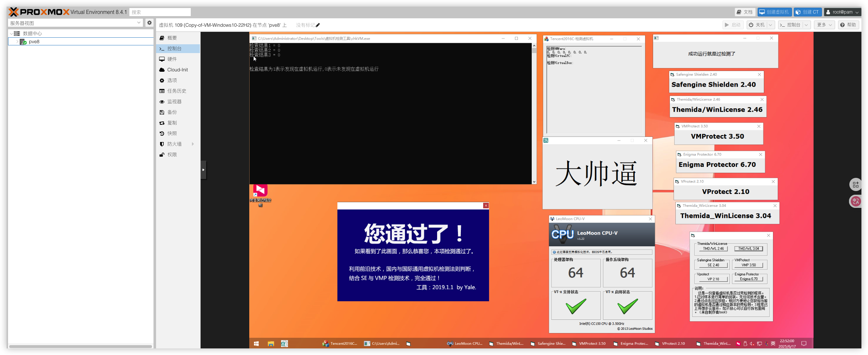Expand the 关机 shutdown options arrow
Image resolution: width=868 pixels, height=355 pixels.
[770, 25]
